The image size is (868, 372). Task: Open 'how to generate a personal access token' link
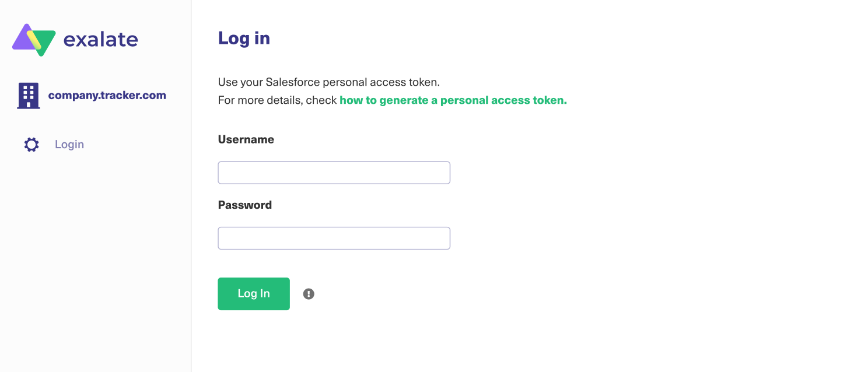click(453, 100)
